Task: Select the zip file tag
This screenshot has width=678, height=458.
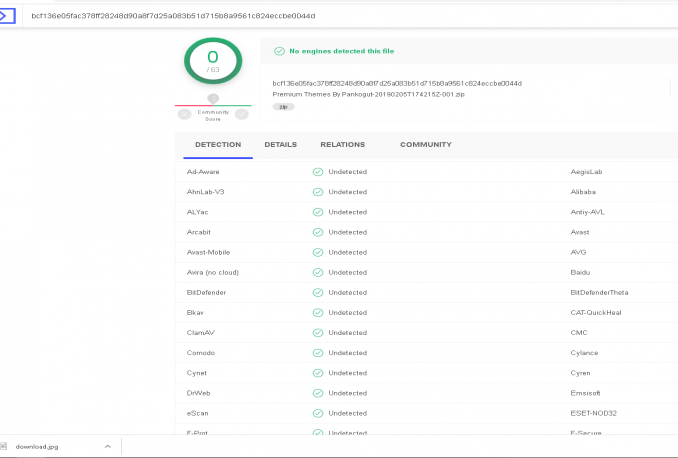Action: [x=283, y=106]
